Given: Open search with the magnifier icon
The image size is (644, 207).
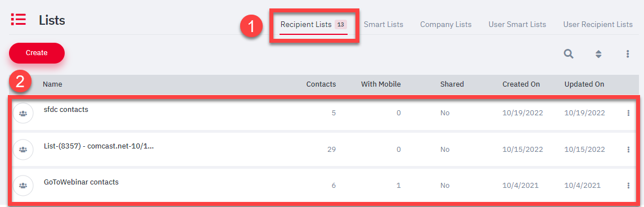Looking at the screenshot, I should tap(569, 54).
